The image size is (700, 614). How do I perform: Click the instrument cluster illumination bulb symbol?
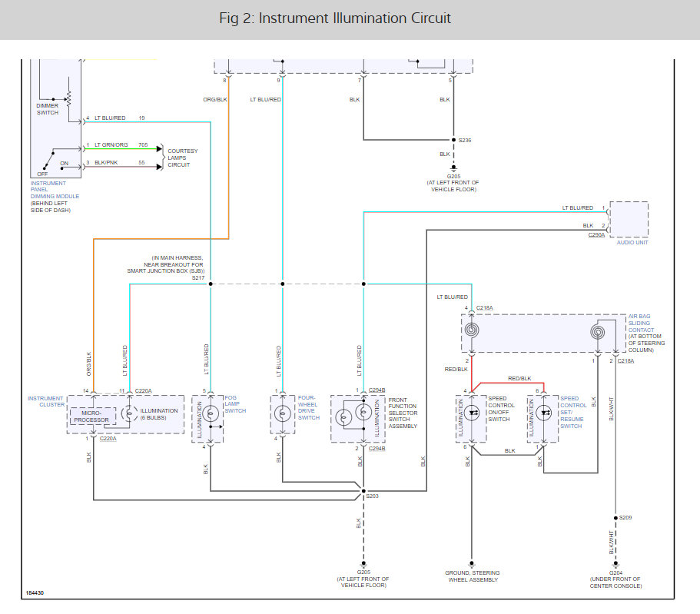pyautogui.click(x=129, y=414)
